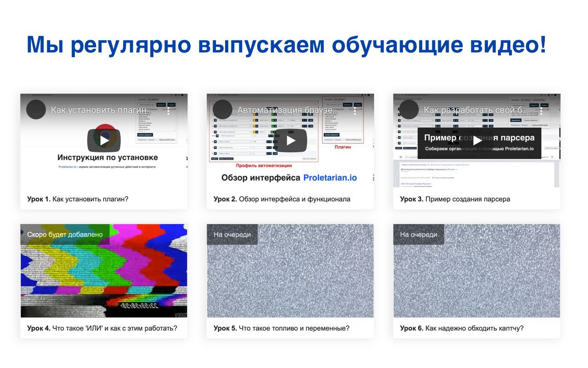Open more options menu on Урок 2 video

tap(355, 110)
